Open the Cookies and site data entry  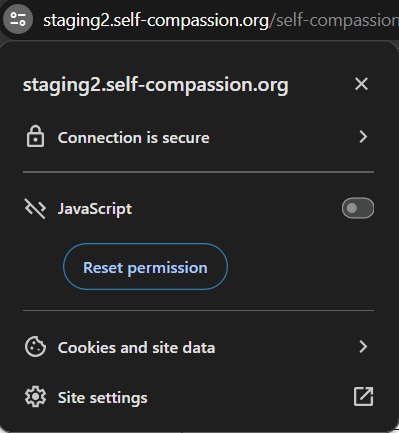(x=198, y=347)
